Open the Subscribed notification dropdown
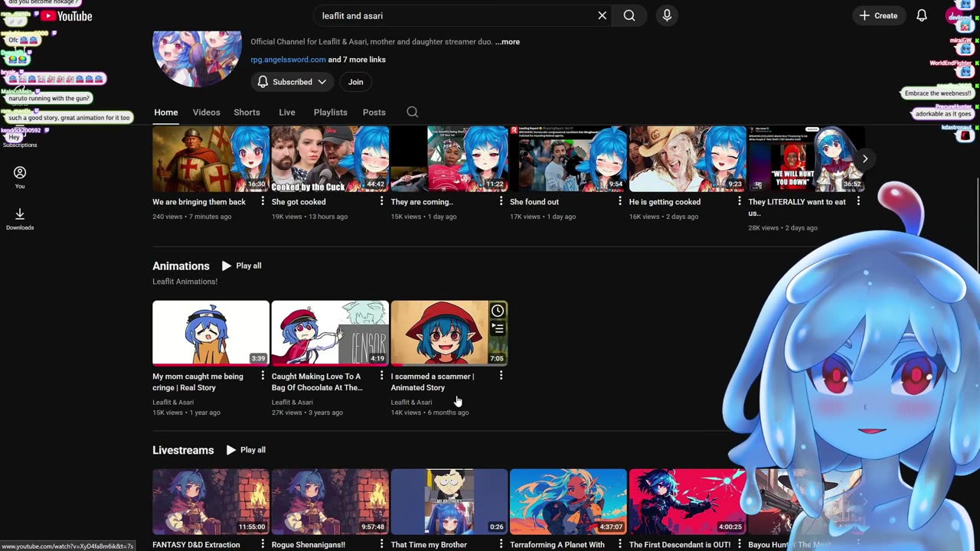This screenshot has width=980, height=551. click(292, 82)
